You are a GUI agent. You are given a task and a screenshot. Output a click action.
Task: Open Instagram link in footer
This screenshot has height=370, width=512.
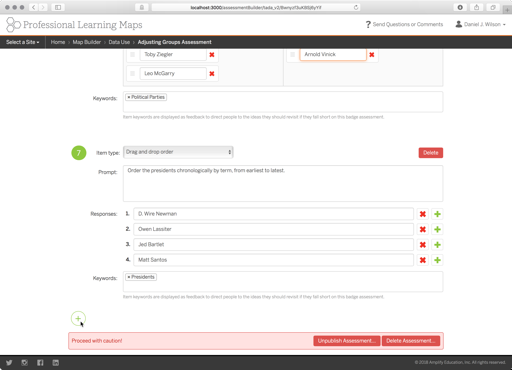pyautogui.click(x=24, y=363)
